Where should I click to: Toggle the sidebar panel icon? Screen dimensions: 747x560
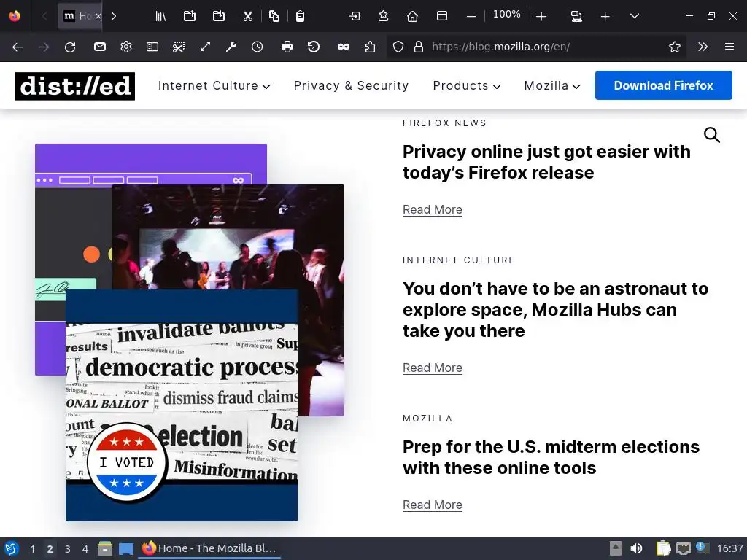pos(152,47)
